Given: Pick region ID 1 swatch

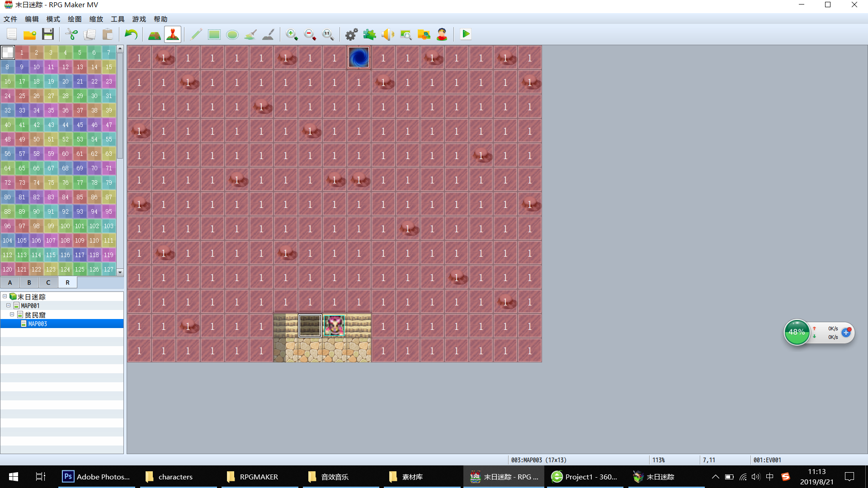Looking at the screenshot, I should (22, 52).
